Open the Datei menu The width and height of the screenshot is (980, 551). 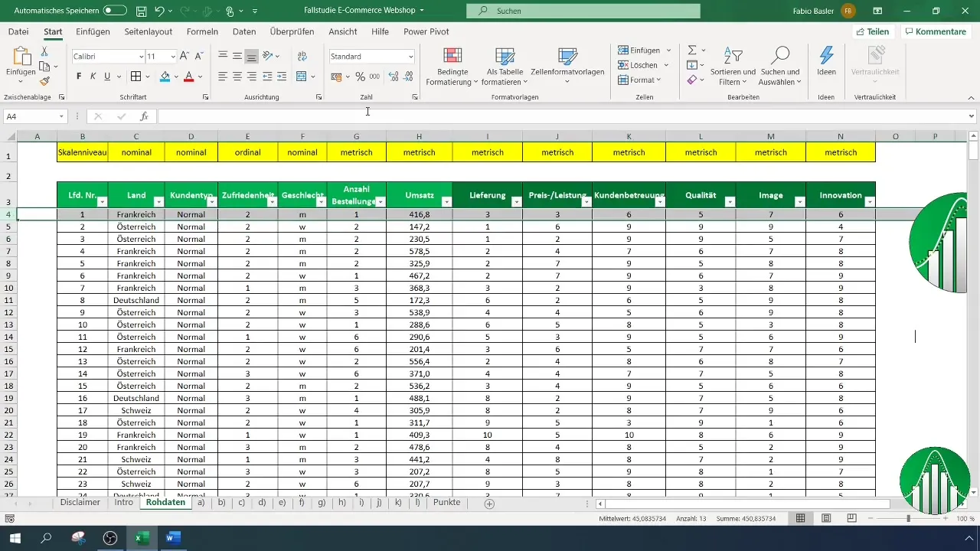pos(18,32)
